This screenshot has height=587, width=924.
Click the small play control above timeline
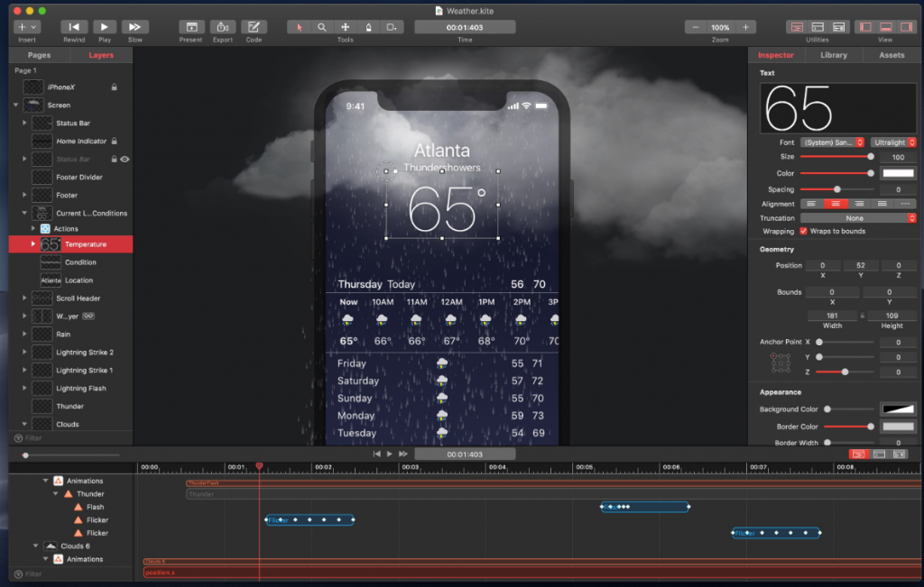(x=390, y=454)
